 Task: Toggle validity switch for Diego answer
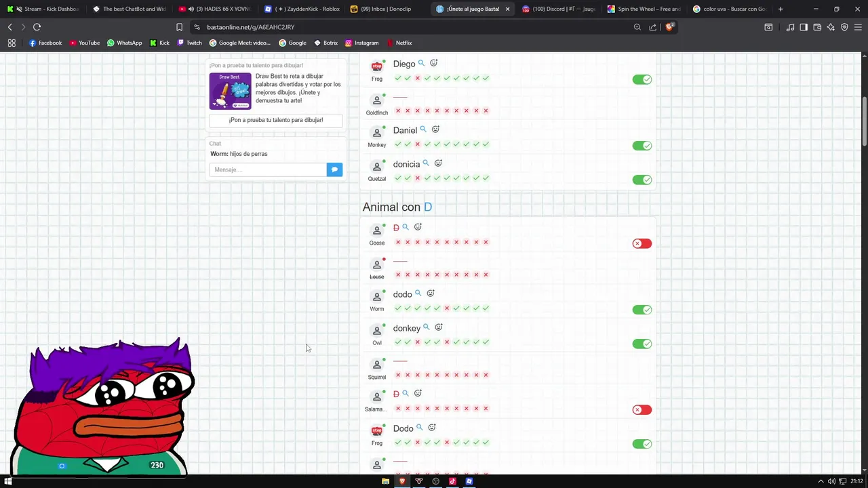coord(642,79)
